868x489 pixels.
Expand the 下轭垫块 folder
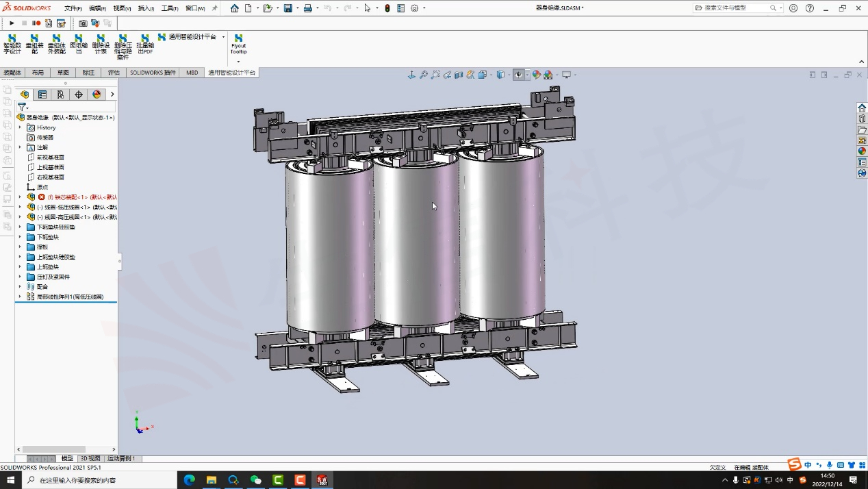pyautogui.click(x=20, y=237)
